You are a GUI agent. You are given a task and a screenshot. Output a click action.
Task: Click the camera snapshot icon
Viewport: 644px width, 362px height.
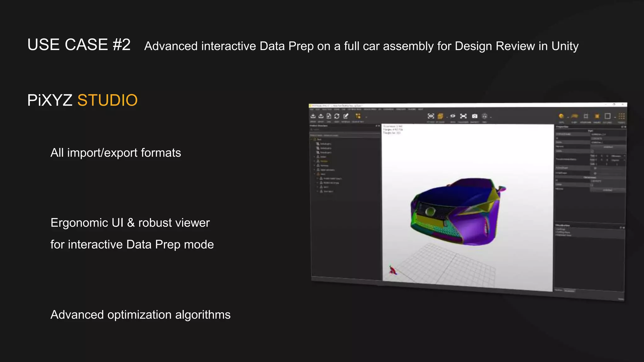coord(475,116)
